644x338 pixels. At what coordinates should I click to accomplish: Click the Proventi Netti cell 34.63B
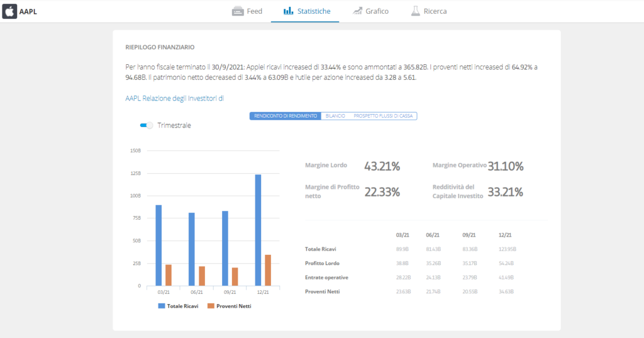click(x=506, y=291)
